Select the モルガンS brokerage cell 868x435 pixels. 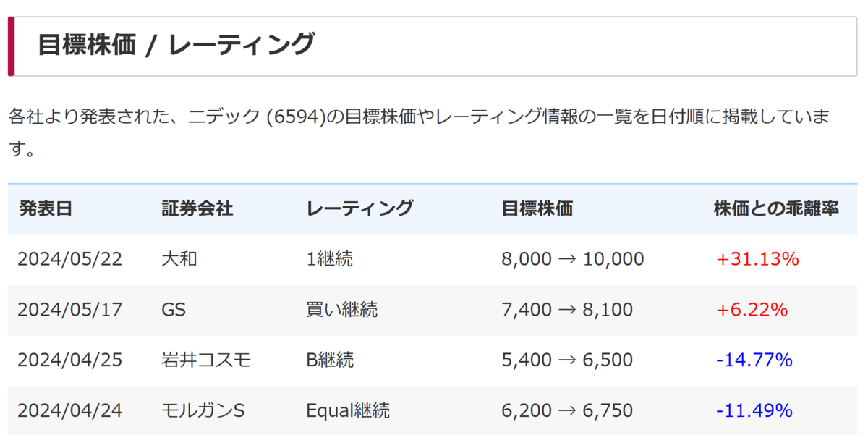(x=203, y=410)
